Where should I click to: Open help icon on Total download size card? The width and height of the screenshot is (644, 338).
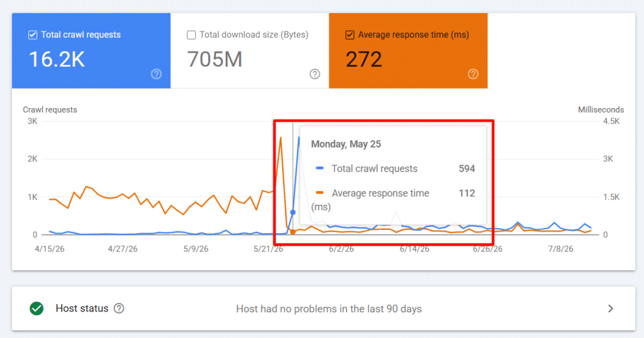[x=314, y=74]
